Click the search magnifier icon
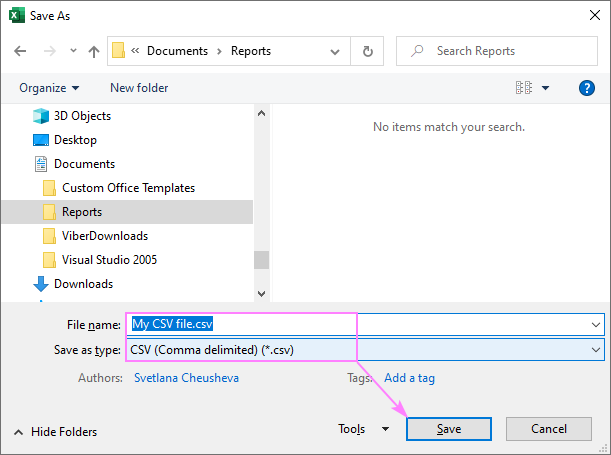The height and width of the screenshot is (455, 611). [x=417, y=51]
